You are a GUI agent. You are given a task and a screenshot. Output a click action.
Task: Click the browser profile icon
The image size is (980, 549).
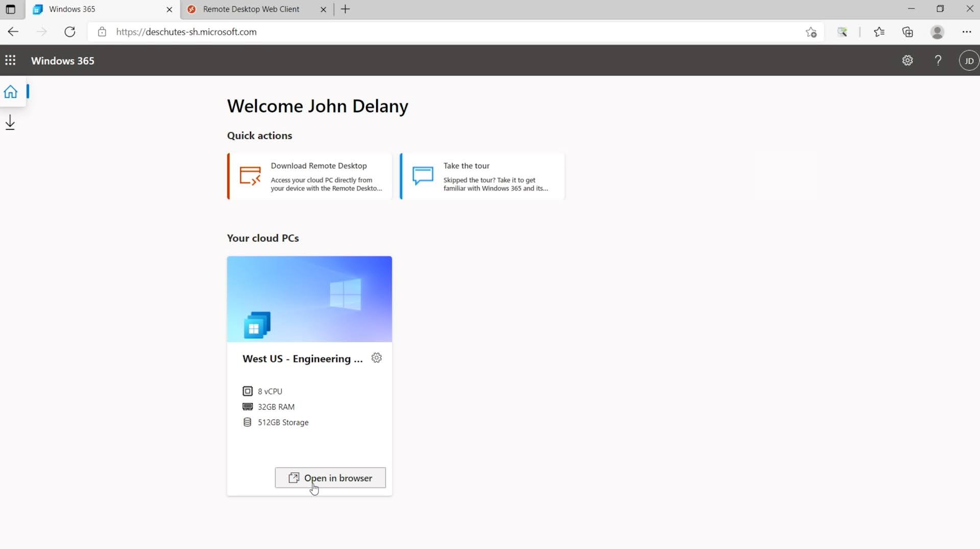coord(937,32)
